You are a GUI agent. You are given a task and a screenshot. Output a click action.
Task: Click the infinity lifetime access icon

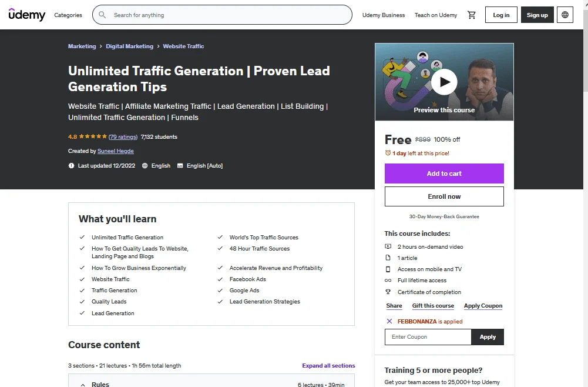pyautogui.click(x=388, y=281)
